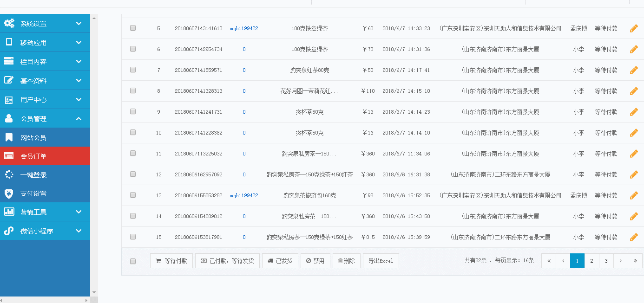Expand 基本资料 via chevron arrow

click(79, 80)
